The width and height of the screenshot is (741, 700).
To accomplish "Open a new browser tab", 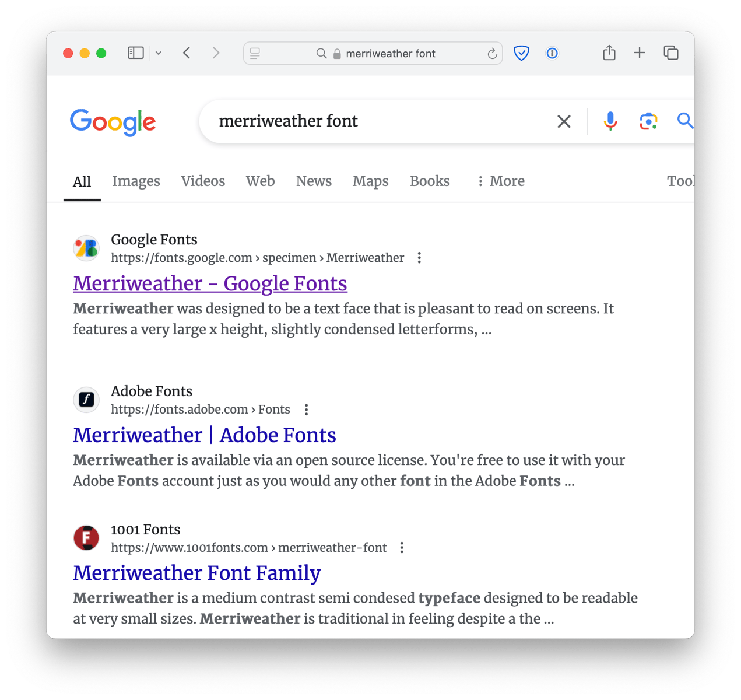I will pos(640,53).
